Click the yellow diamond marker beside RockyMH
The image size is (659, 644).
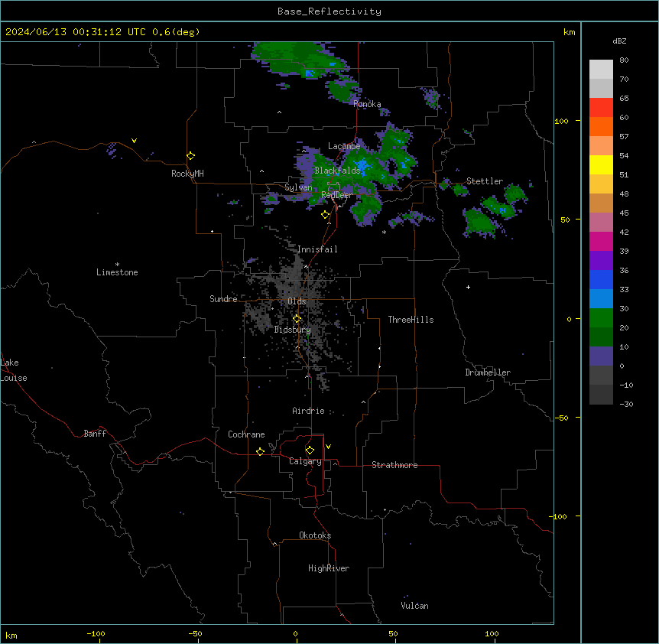tap(191, 156)
